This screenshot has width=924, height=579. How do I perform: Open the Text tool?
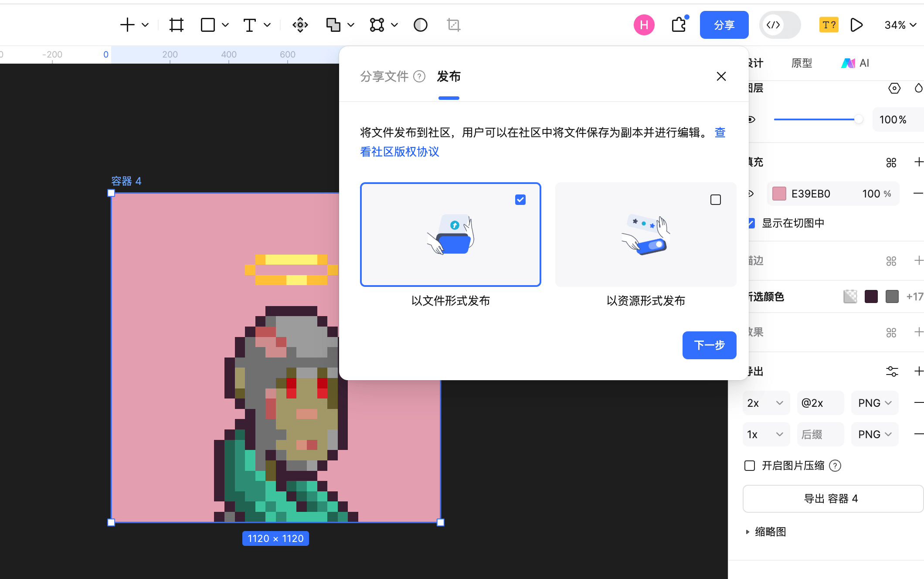(x=249, y=25)
